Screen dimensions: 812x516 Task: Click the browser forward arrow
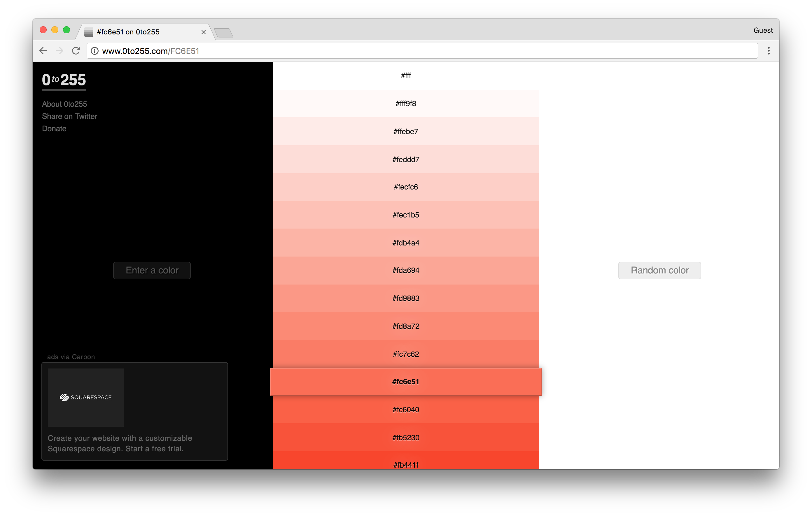pyautogui.click(x=60, y=51)
